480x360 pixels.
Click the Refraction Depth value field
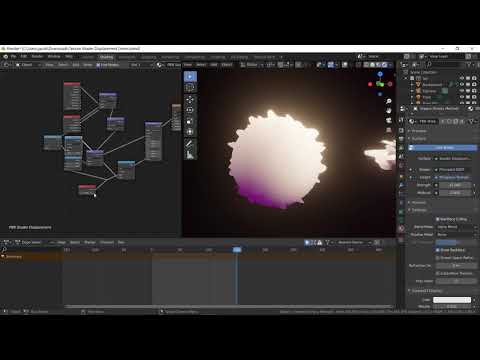(457, 266)
